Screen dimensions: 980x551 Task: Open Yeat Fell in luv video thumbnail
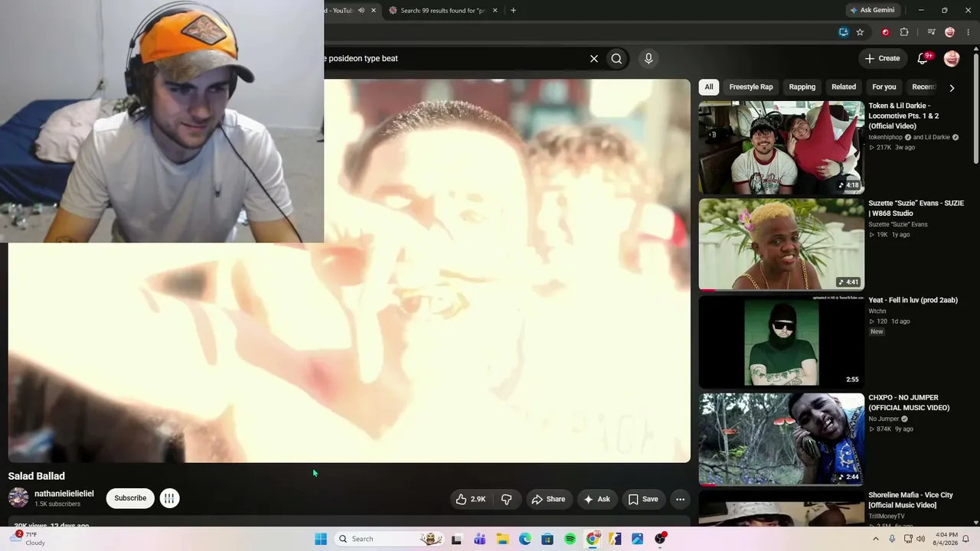[781, 342]
